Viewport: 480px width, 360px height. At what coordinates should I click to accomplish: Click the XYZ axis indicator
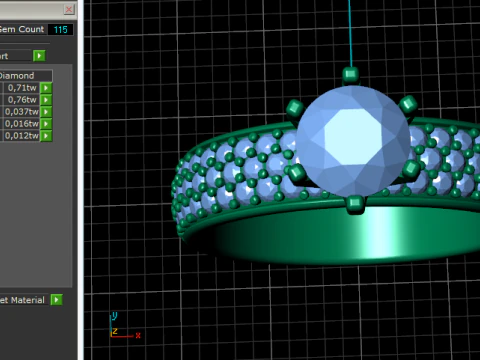click(124, 326)
